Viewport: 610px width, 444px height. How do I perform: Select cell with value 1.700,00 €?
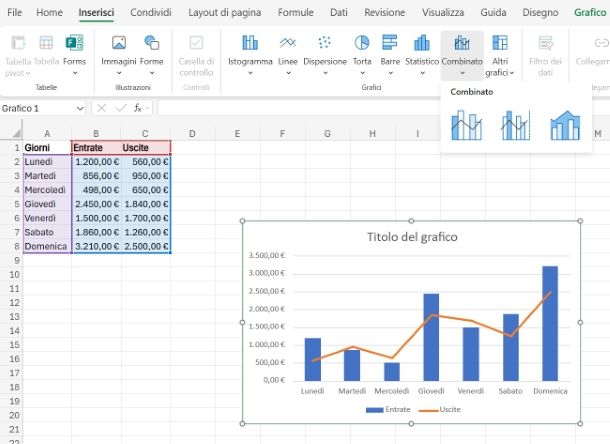[146, 218]
